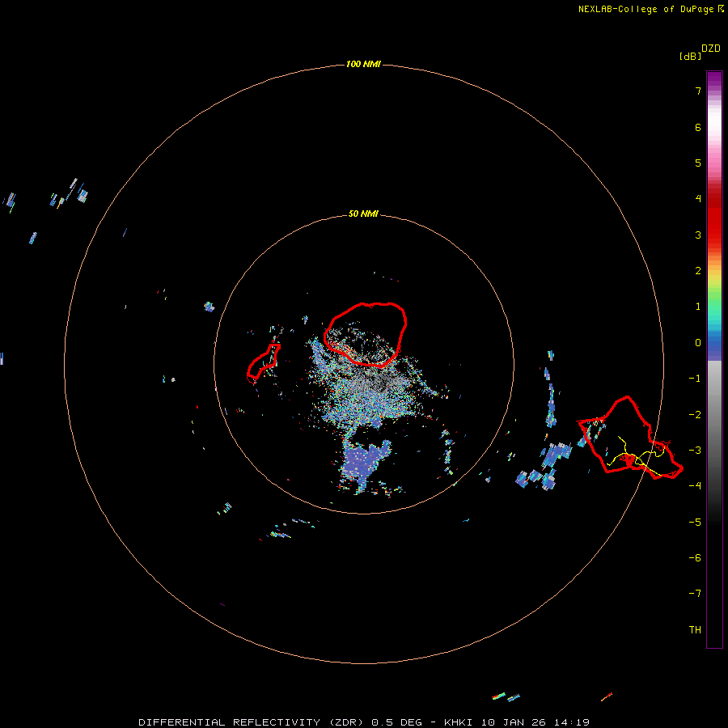Click the 6 value on the color scale
Image resolution: width=728 pixels, height=728 pixels.
(698, 127)
